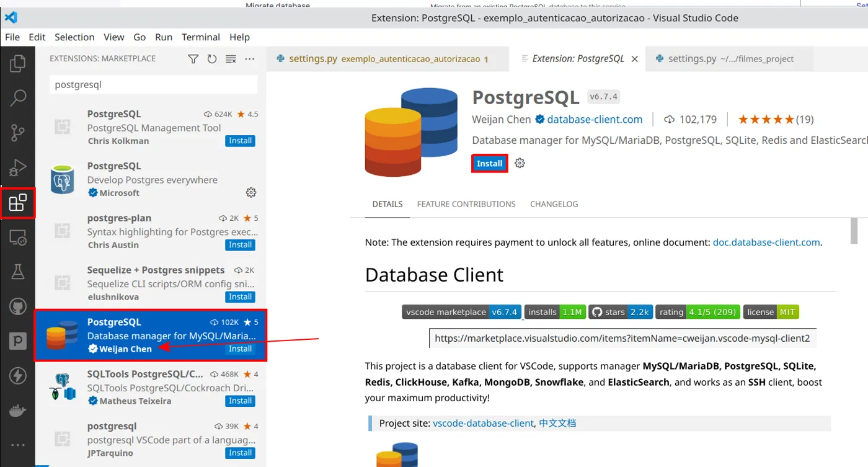Open the 中文文档 link
This screenshot has height=467, width=868.
pyautogui.click(x=557, y=423)
